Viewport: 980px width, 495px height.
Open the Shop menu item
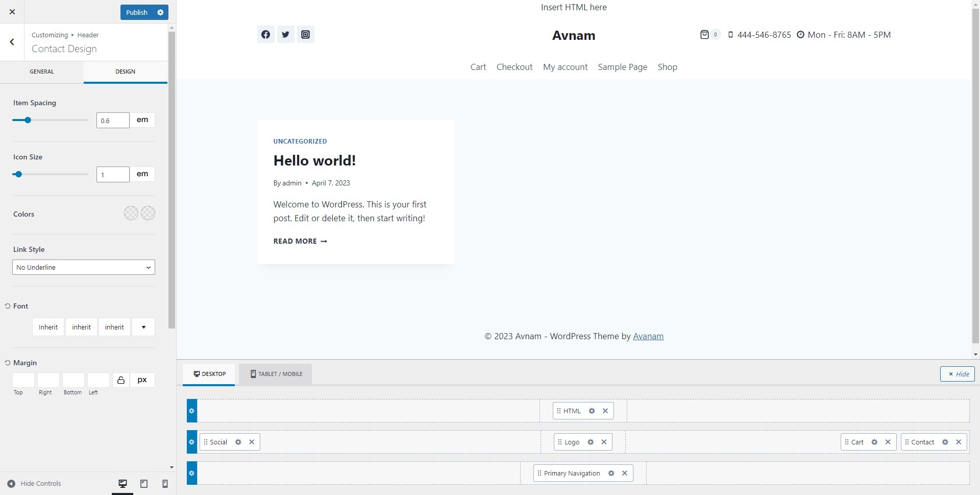(668, 67)
